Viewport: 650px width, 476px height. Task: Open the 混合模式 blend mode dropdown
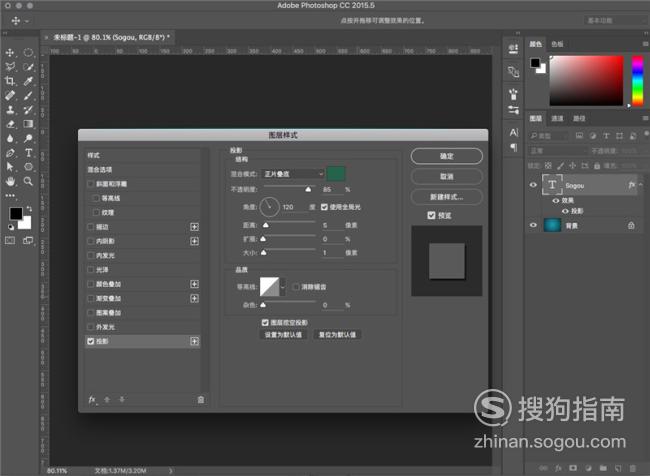293,174
